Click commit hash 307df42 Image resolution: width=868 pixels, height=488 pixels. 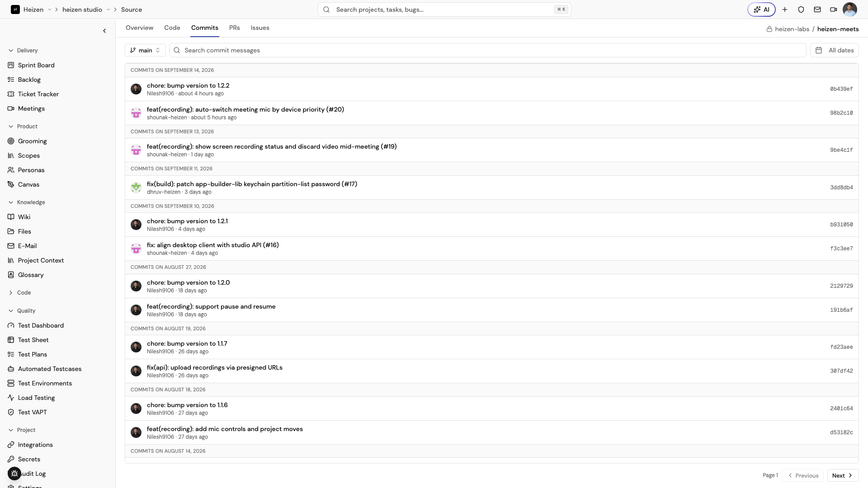click(841, 371)
